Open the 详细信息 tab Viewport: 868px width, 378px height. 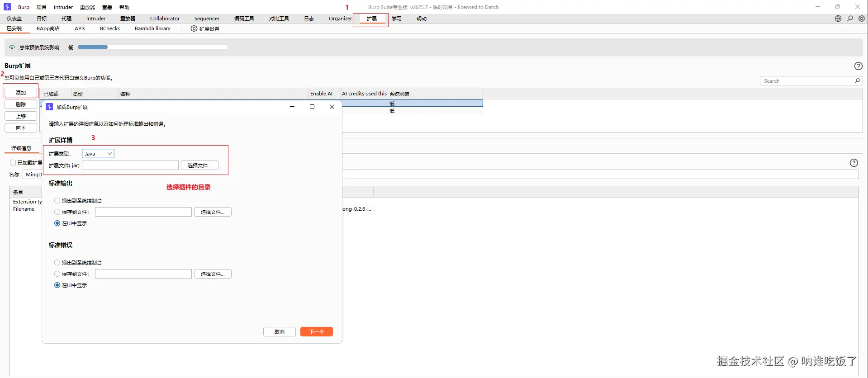pos(21,148)
